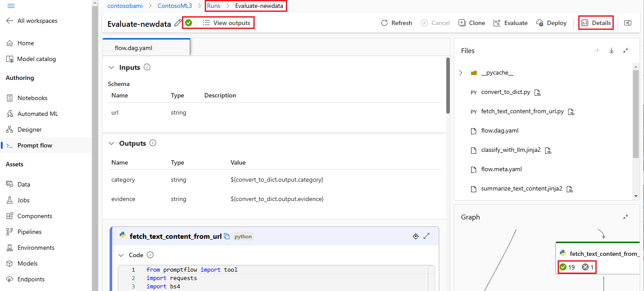
Task: Open fetch_text_content_from_url.py file
Action: click(x=522, y=111)
